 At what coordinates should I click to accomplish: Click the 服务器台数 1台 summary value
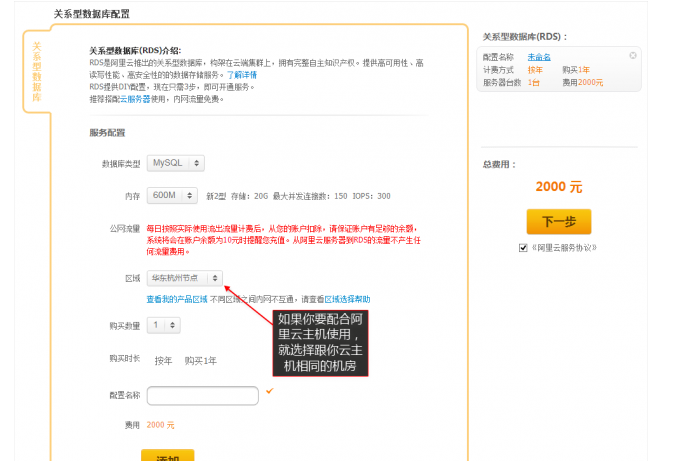[x=534, y=82]
